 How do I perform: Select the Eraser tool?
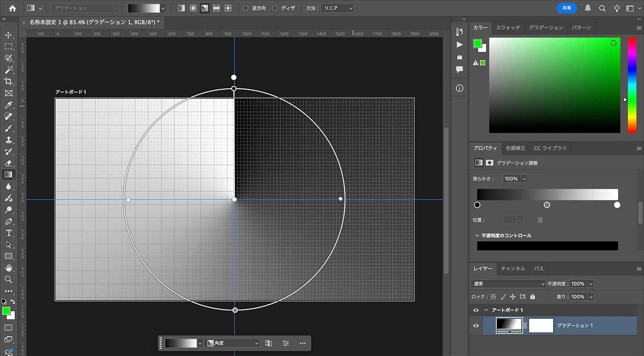8,163
